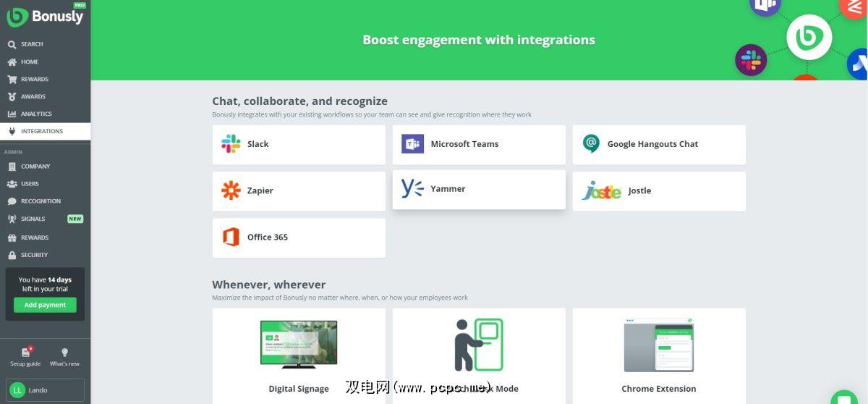Open the Office 365 integration card
The height and width of the screenshot is (404, 868).
point(299,237)
